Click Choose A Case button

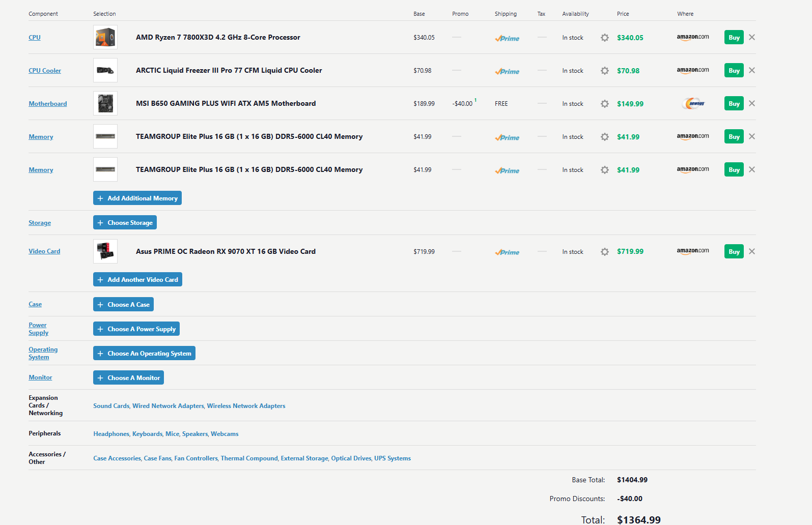pos(123,304)
